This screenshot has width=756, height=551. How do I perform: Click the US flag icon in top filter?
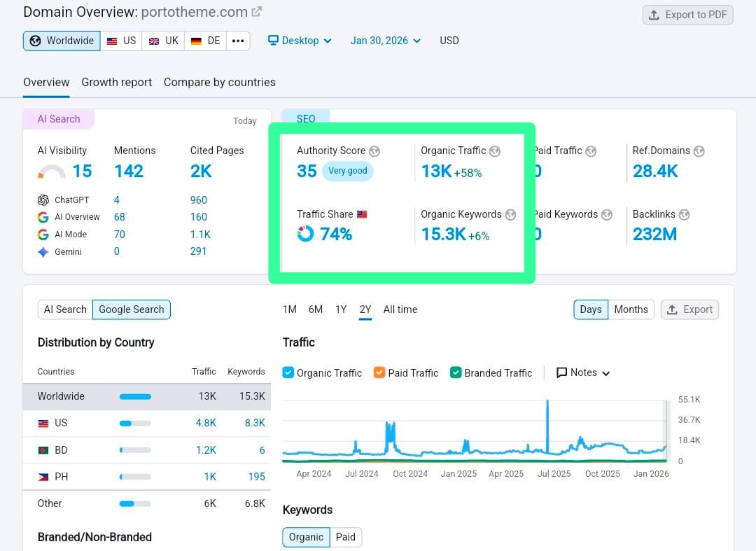tap(112, 41)
